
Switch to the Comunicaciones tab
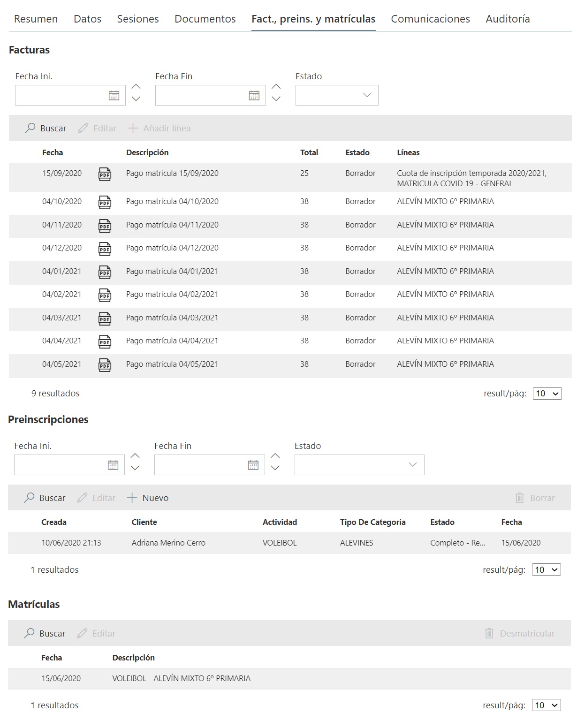(x=431, y=19)
